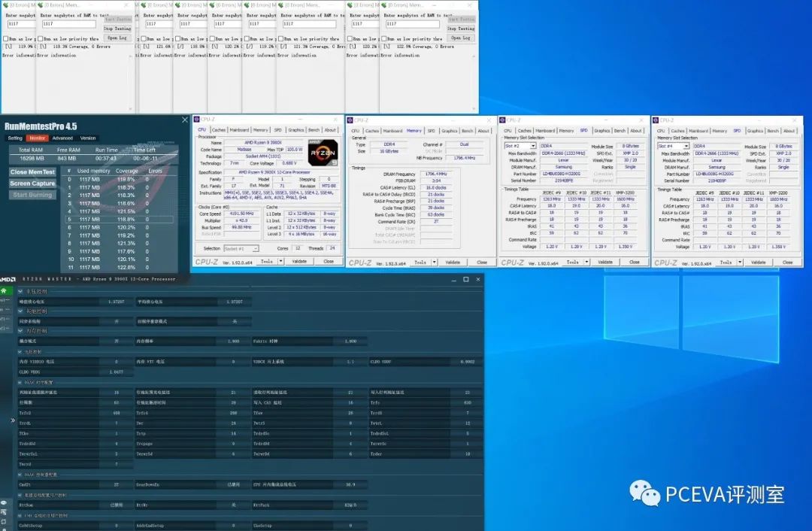Click the Screen Capture button in RunMemtestPro
The height and width of the screenshot is (531, 812).
pos(32,183)
